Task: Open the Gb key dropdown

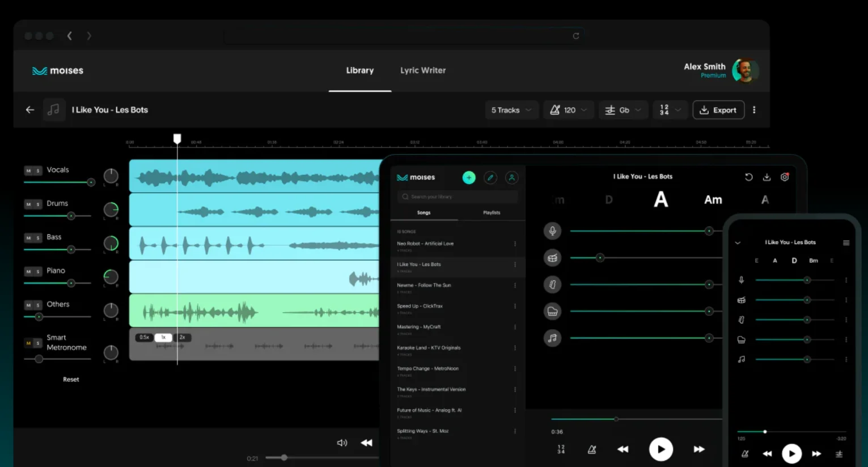Action: click(x=623, y=110)
